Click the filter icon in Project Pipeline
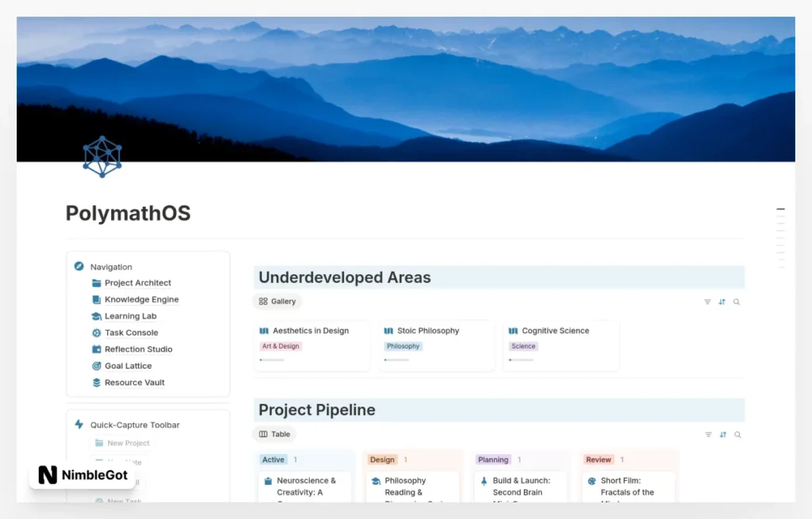Screen dimensions: 812x519 (x=707, y=434)
